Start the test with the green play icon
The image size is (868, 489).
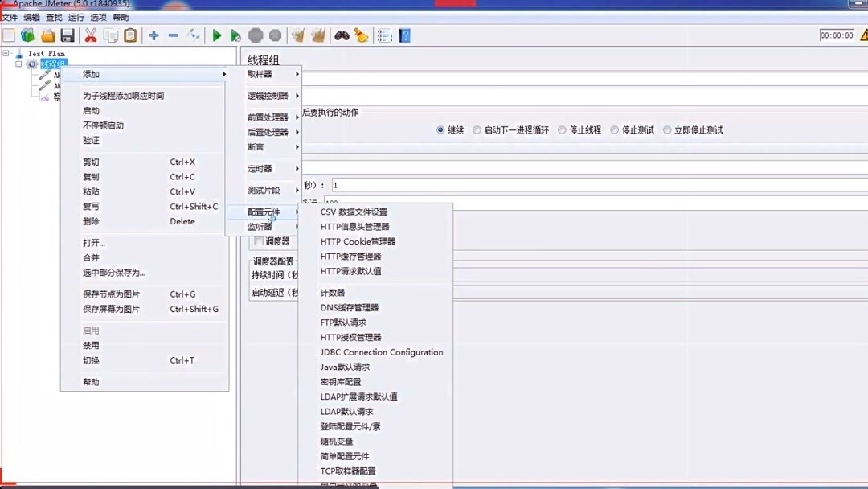point(215,35)
